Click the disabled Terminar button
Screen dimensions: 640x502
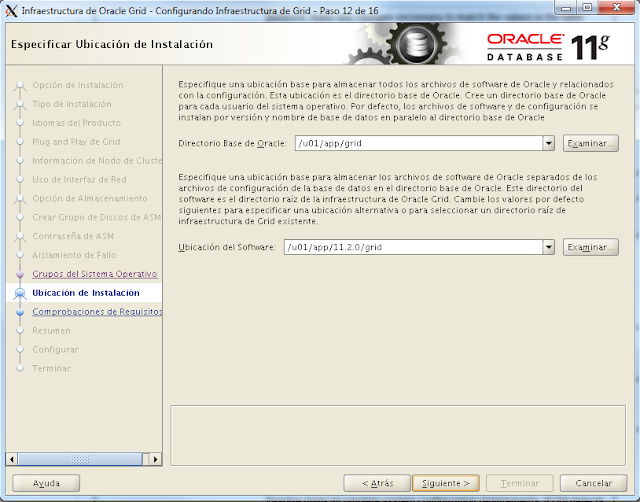[x=520, y=483]
